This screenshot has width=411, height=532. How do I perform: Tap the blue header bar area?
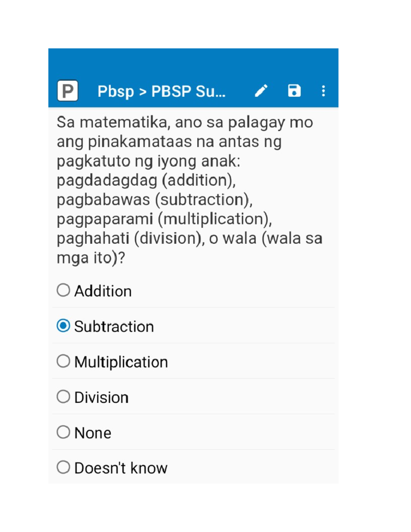coord(193,78)
